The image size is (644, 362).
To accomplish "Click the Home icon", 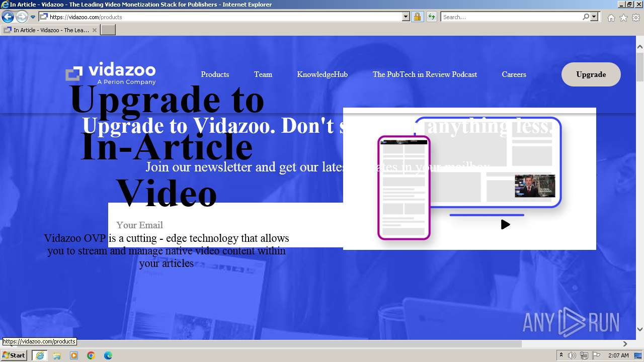I will coord(611,18).
